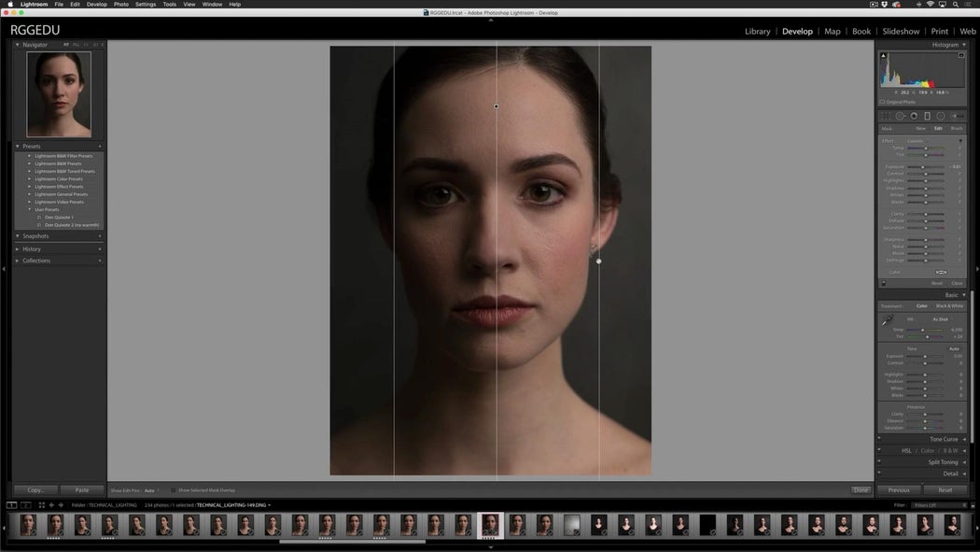980x552 pixels.
Task: Open the Spot Removal tool
Action: coord(901,116)
